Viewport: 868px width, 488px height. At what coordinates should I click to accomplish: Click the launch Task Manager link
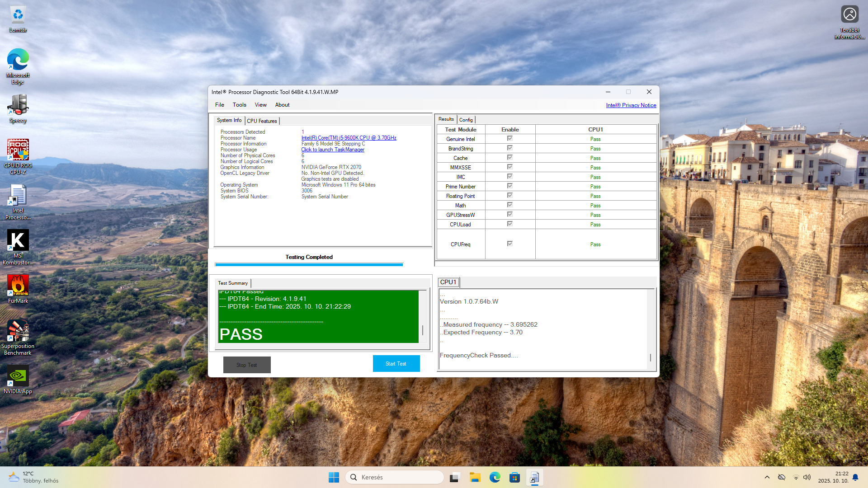333,150
